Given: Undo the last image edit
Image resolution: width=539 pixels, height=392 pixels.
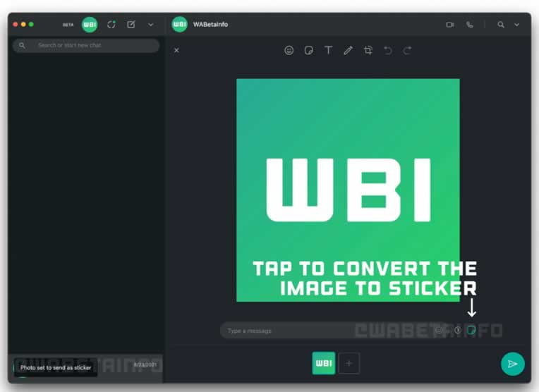Looking at the screenshot, I should pyautogui.click(x=388, y=51).
